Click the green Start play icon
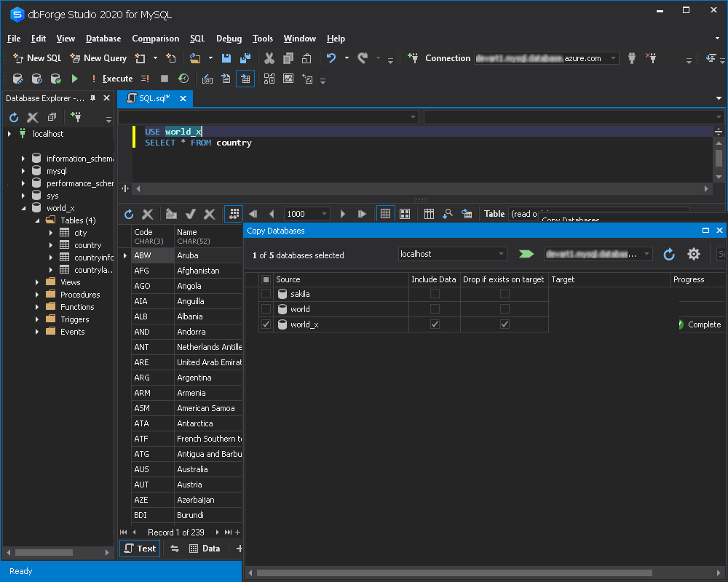The width and height of the screenshot is (728, 582). pyautogui.click(x=74, y=79)
